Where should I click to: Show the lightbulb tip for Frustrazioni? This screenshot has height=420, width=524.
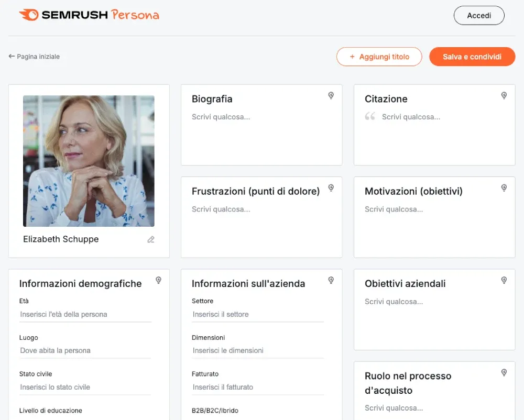tap(331, 188)
